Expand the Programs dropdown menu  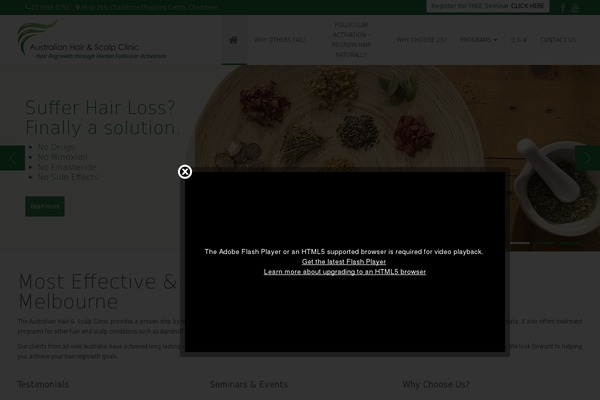click(x=478, y=40)
